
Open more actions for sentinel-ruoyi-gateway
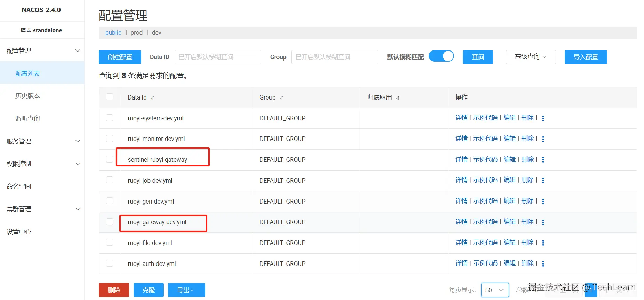click(x=543, y=160)
